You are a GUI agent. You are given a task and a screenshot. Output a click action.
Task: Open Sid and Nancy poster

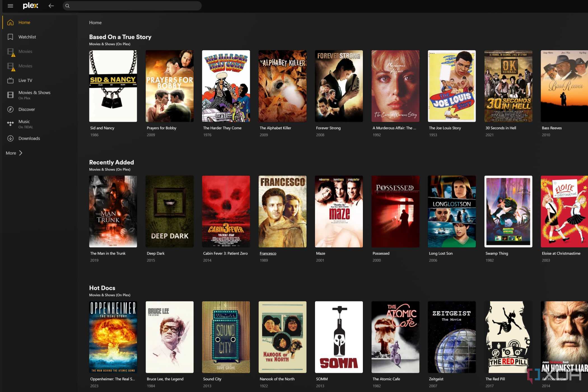coord(113,86)
